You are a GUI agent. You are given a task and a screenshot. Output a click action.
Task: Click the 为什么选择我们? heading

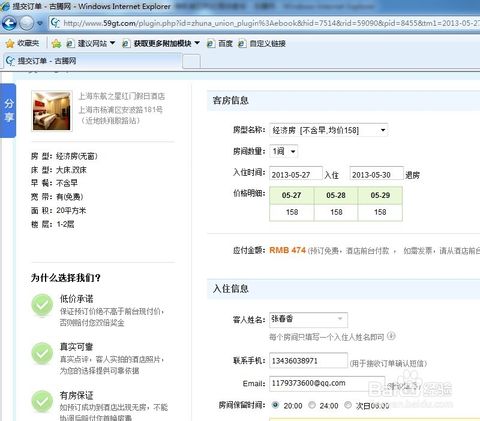click(66, 278)
